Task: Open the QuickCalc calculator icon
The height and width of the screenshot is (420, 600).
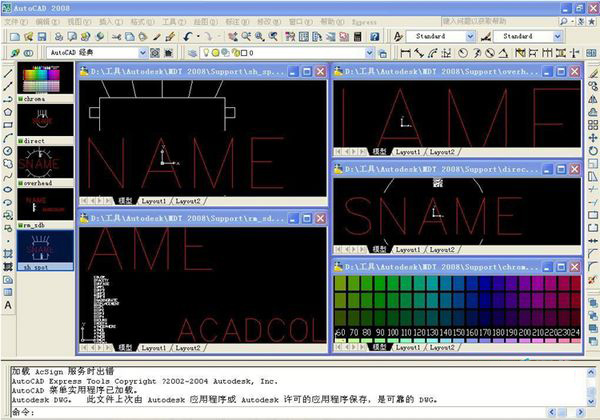Action: [357, 36]
